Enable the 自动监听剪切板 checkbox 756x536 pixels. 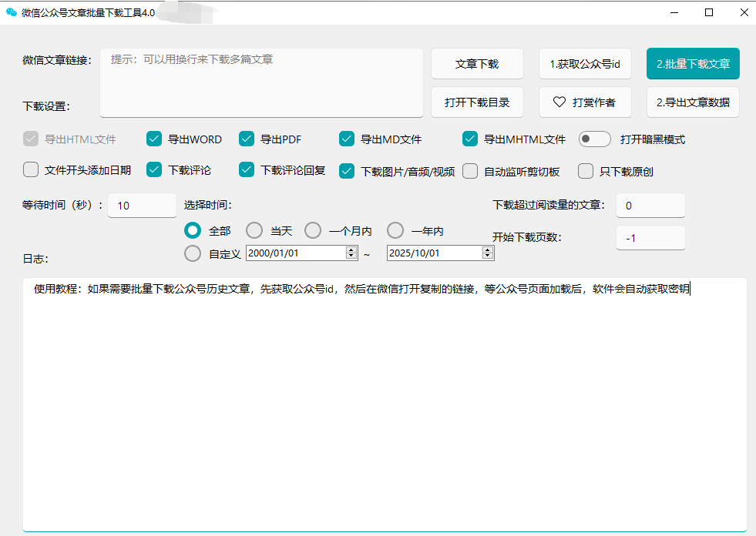click(x=470, y=171)
